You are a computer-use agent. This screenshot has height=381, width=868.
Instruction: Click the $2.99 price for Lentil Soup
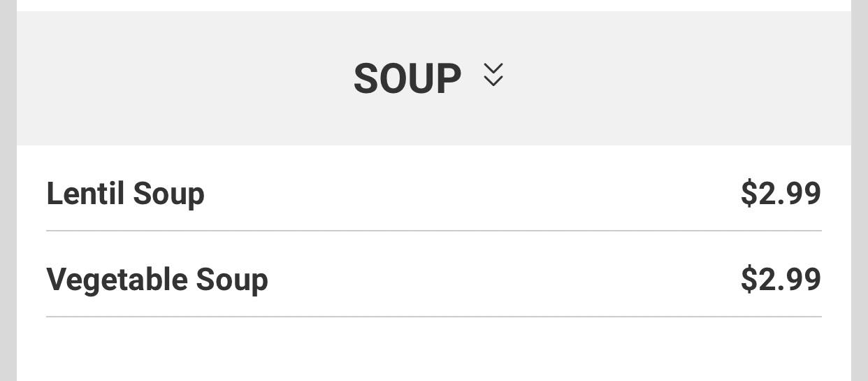coord(781,193)
